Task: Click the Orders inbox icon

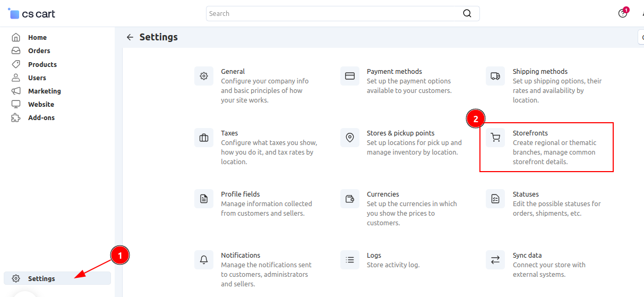Action: click(x=16, y=50)
